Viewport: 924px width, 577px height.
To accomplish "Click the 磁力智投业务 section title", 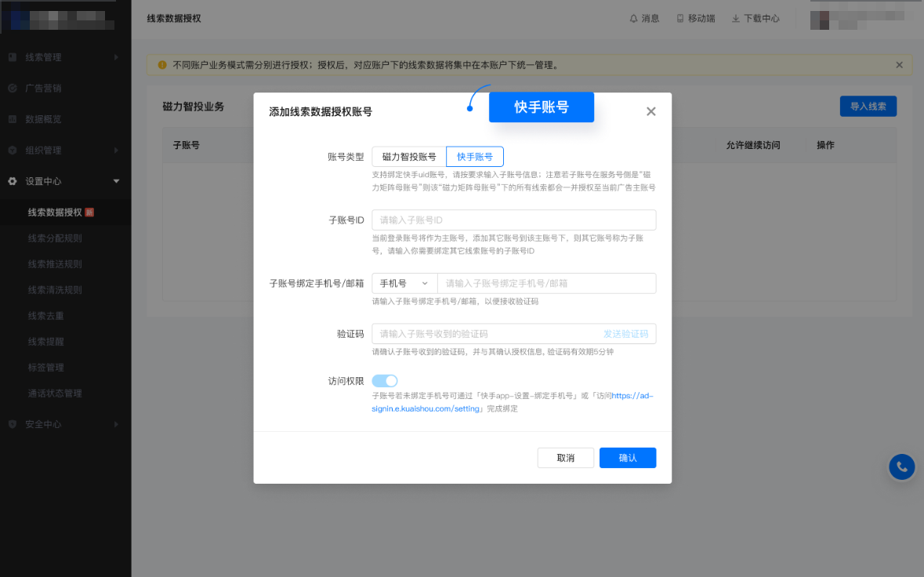I will [194, 107].
